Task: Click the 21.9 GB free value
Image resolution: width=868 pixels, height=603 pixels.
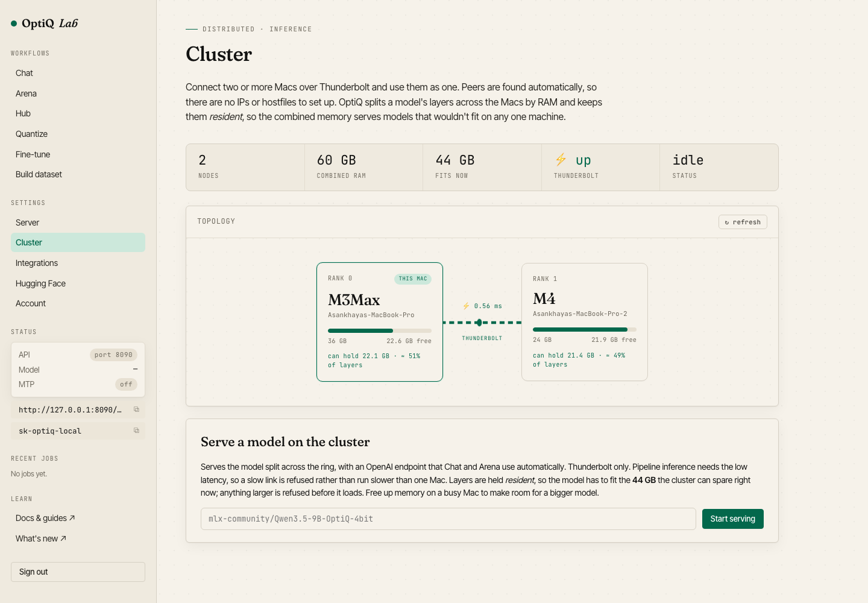Action: [x=614, y=339]
